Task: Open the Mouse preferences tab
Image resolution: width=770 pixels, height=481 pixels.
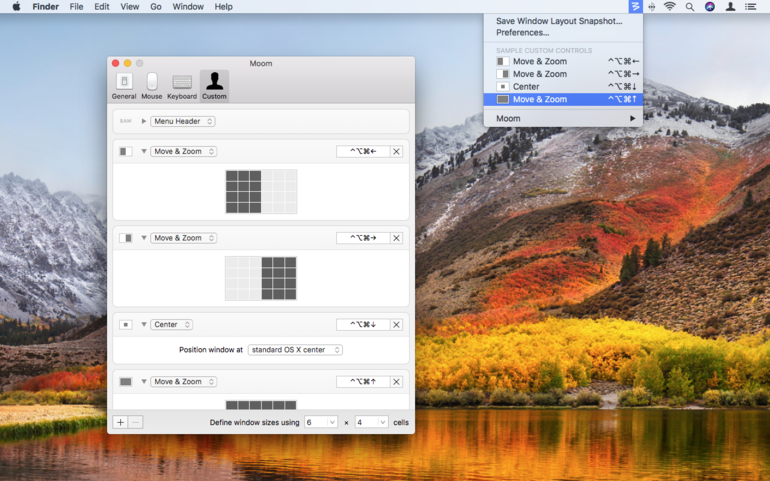Action: 152,86
